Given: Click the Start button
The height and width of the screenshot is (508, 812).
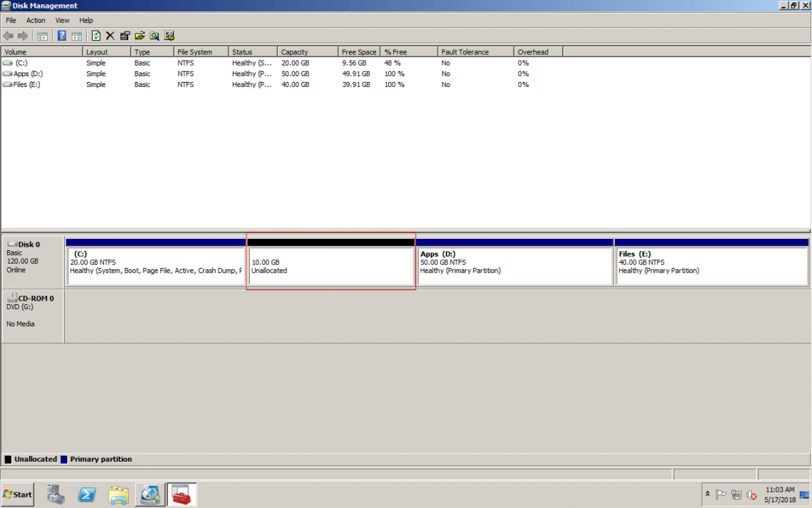Looking at the screenshot, I should 18,494.
